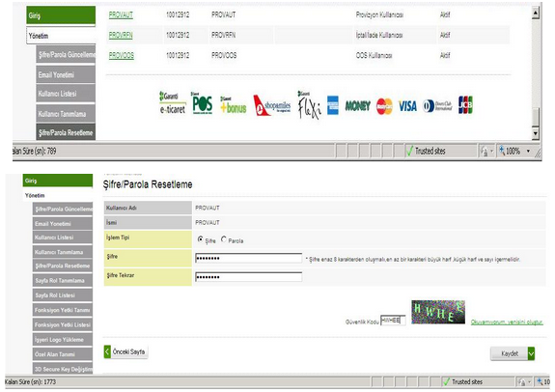Click the green back arrow beside Önceki Sayfa

(107, 351)
